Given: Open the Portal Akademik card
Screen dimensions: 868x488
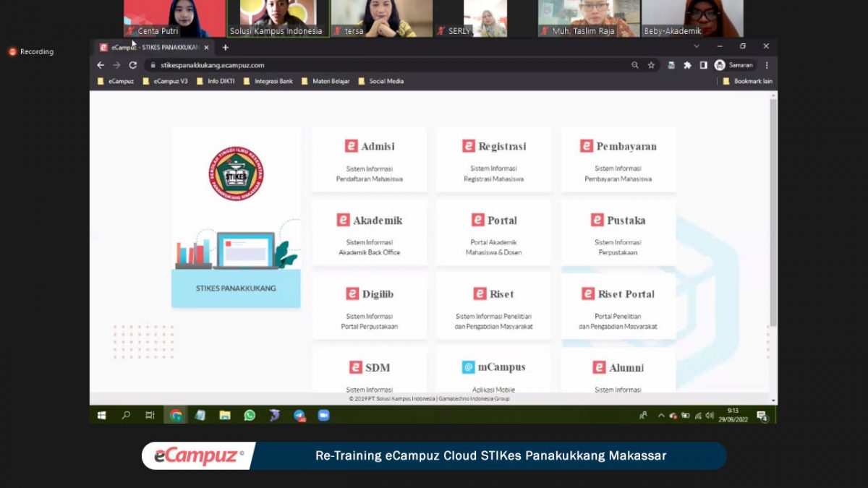Looking at the screenshot, I should [493, 233].
